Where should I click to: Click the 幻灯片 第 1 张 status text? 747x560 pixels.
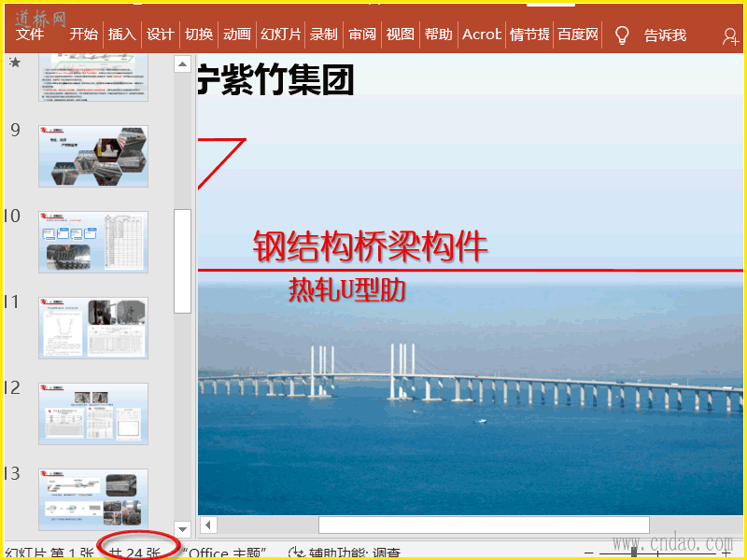point(49,553)
